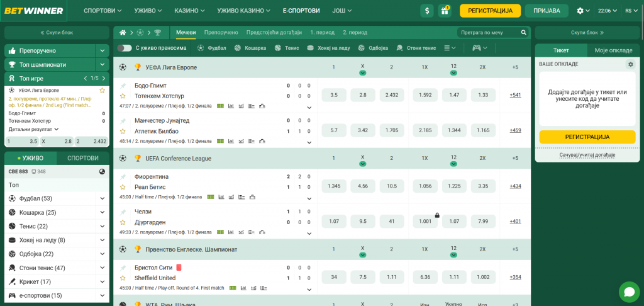This screenshot has width=644, height=306.
Task: Toggle С уживо преносима switch
Action: [124, 48]
